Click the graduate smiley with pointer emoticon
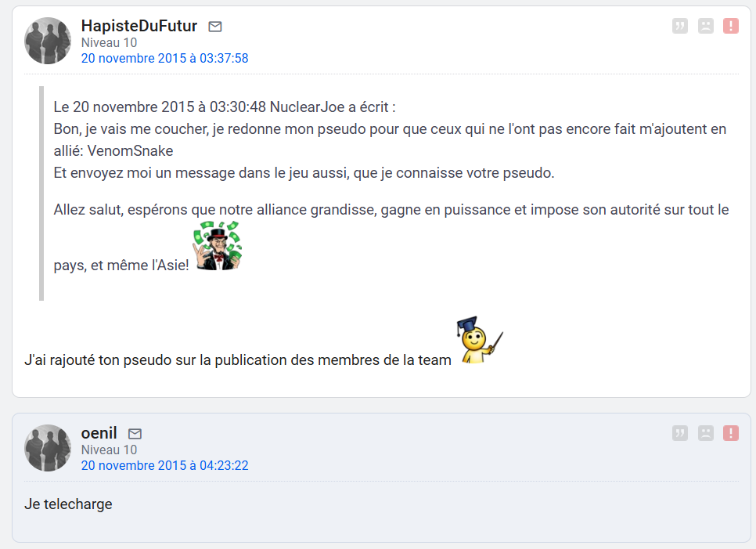 click(x=479, y=340)
